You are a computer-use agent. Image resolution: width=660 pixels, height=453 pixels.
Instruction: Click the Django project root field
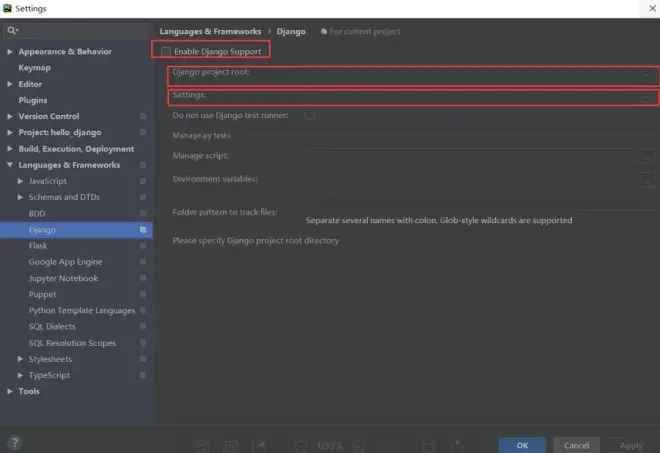[x=471, y=75]
